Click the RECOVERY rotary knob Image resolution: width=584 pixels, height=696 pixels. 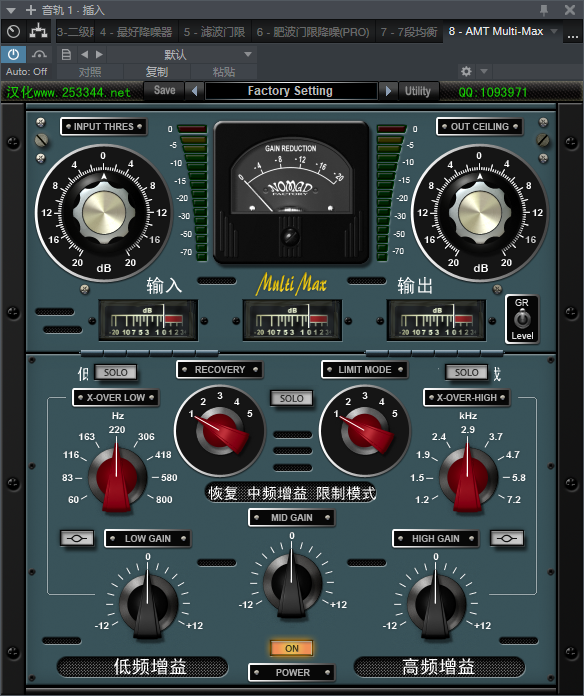220,431
